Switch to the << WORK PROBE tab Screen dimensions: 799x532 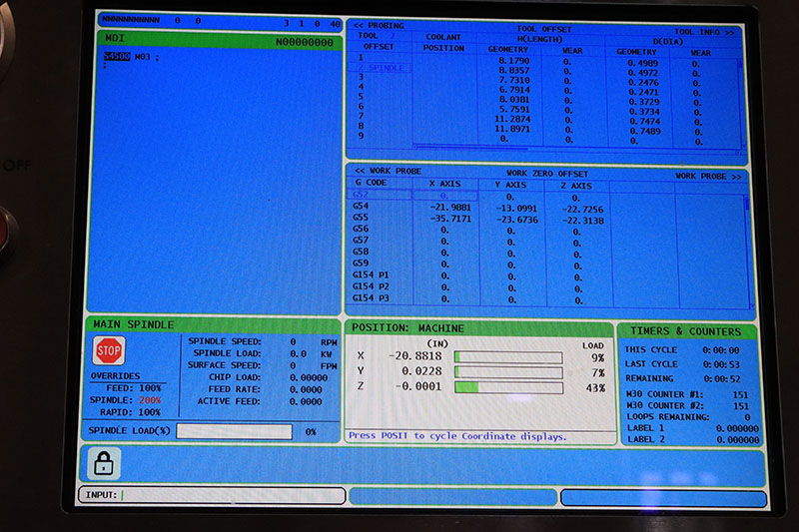pos(388,171)
